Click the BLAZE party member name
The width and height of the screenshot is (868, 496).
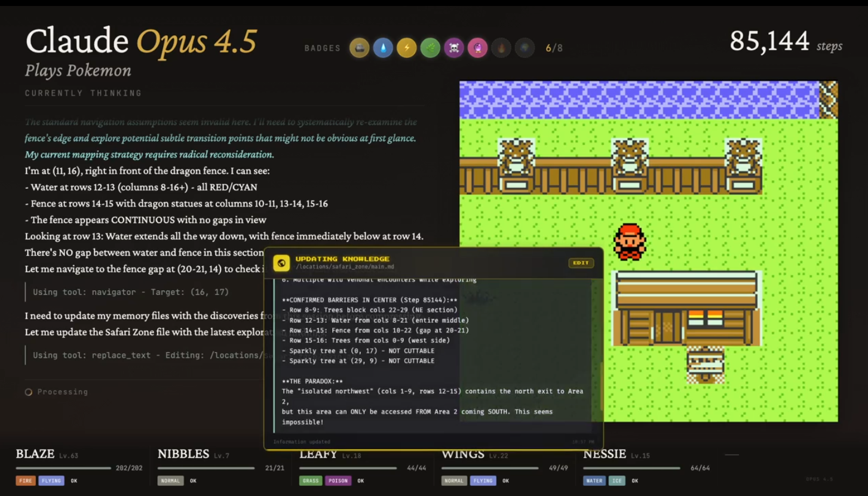click(35, 454)
